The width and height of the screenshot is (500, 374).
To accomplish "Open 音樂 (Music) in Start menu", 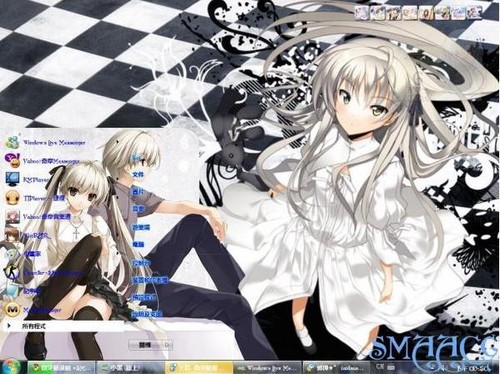I will 138,209.
